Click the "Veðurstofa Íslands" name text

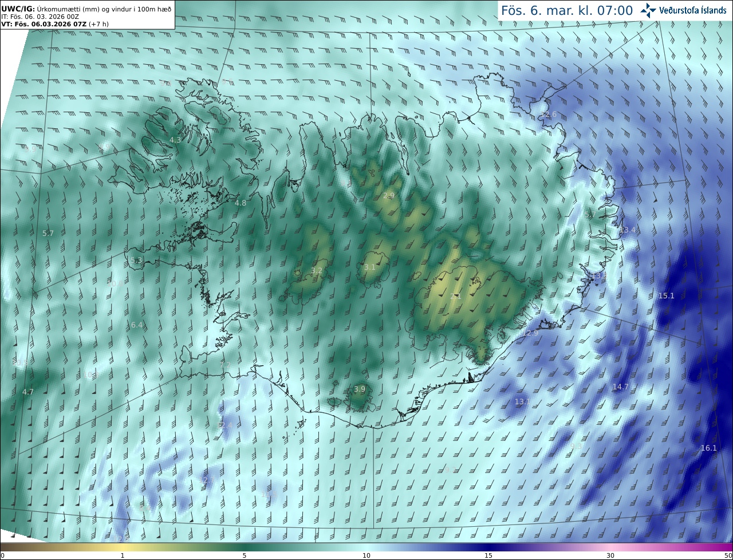click(693, 10)
